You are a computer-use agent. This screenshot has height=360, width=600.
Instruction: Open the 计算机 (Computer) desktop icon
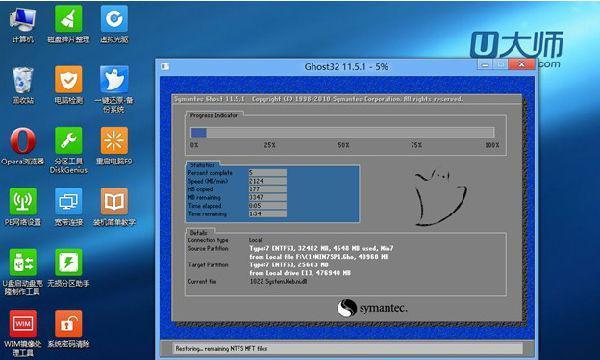[23, 20]
